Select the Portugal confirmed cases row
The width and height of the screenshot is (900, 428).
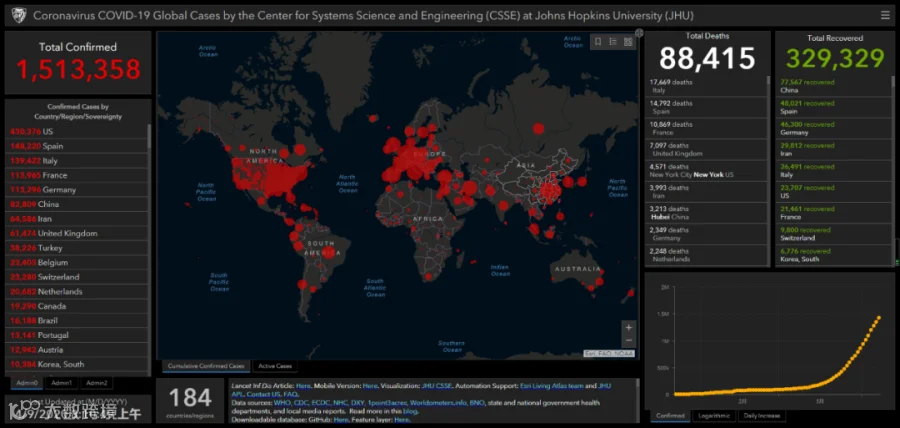77,335
